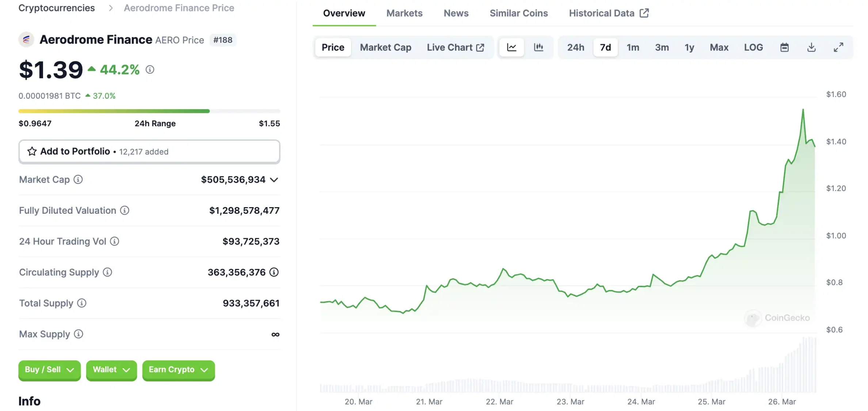Click the Earn Crypto button
The image size is (868, 411).
178,369
